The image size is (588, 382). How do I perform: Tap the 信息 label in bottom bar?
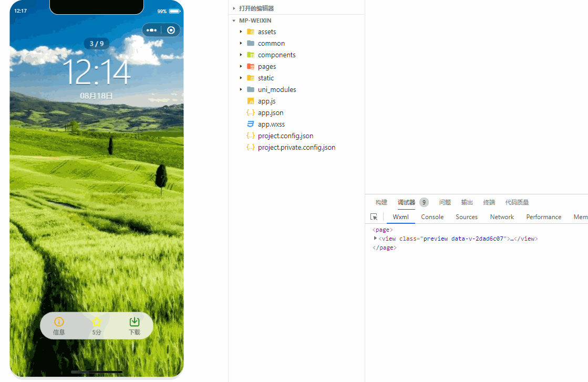[x=59, y=332]
